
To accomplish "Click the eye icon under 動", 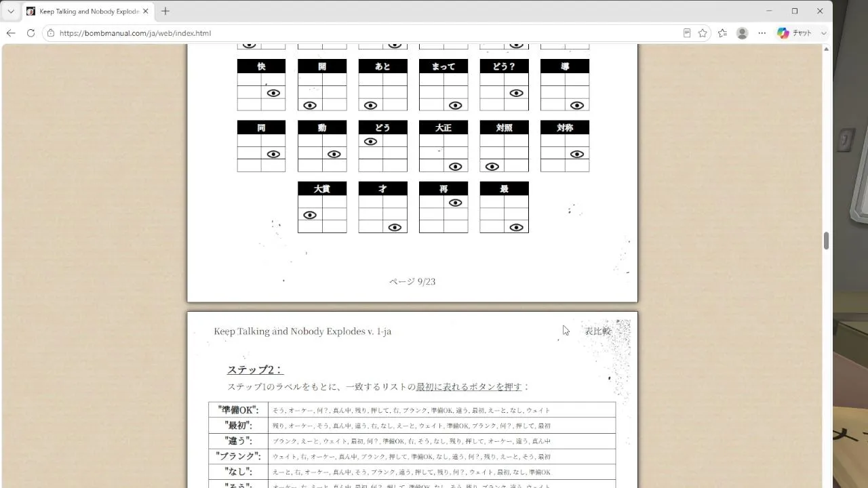I will click(334, 154).
